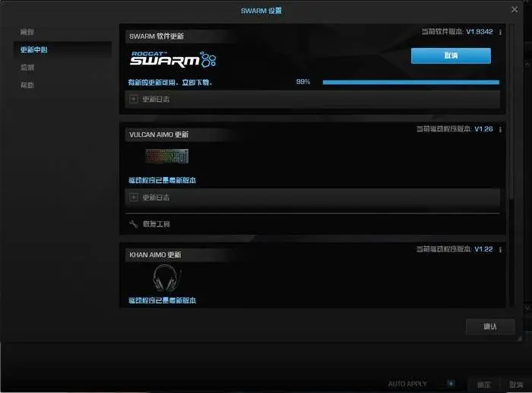
Task: Click 驱动程序已是最新版本 under VULCAN AIMO
Action: pos(162,180)
